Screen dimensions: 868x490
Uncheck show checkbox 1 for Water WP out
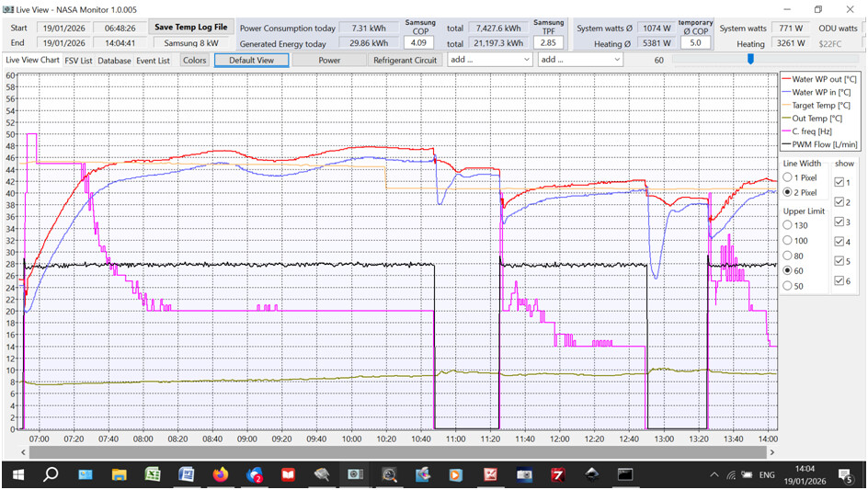[x=839, y=182]
